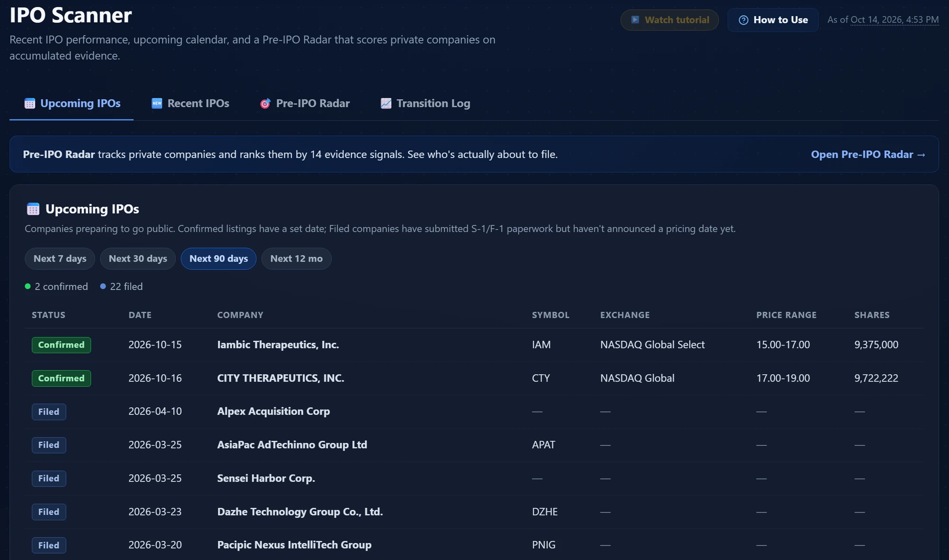Click the PNIG symbol cell

point(544,545)
